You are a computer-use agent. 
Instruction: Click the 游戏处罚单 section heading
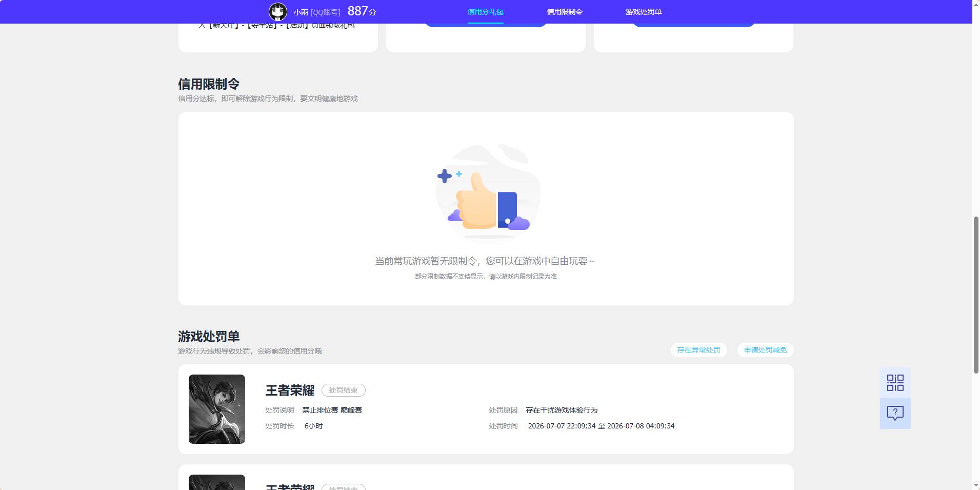point(209,336)
